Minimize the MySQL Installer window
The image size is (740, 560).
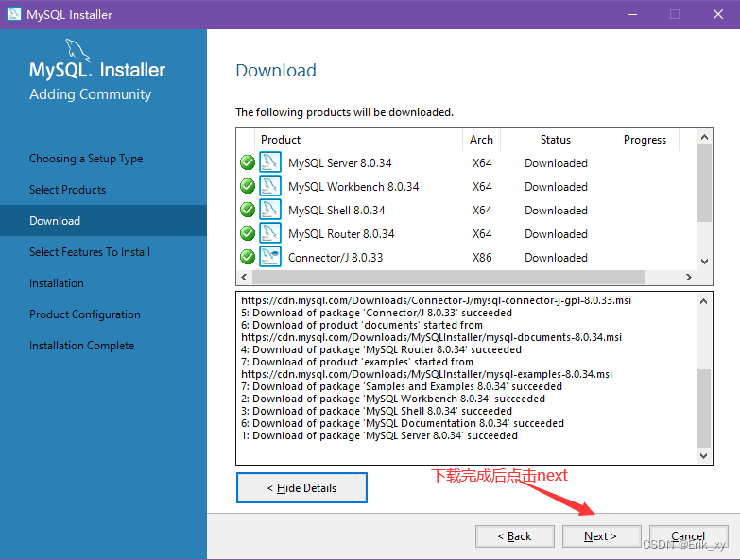point(632,14)
